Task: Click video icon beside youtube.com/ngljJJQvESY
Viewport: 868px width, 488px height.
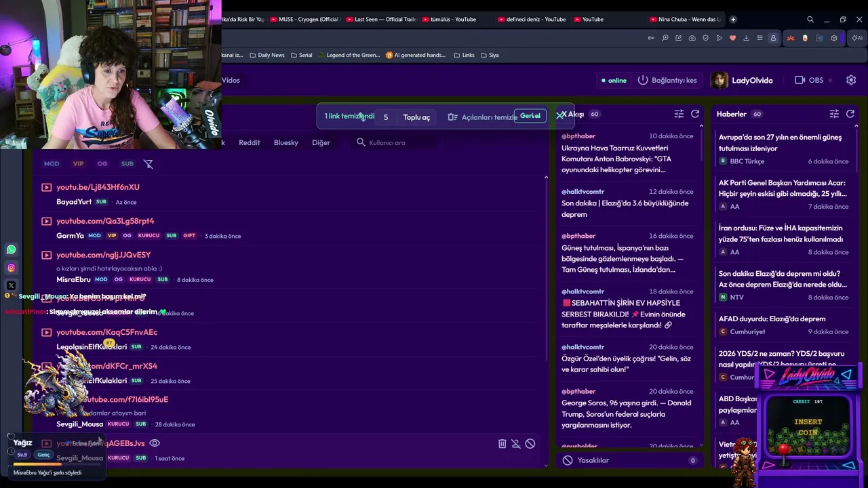Action: 46,255
